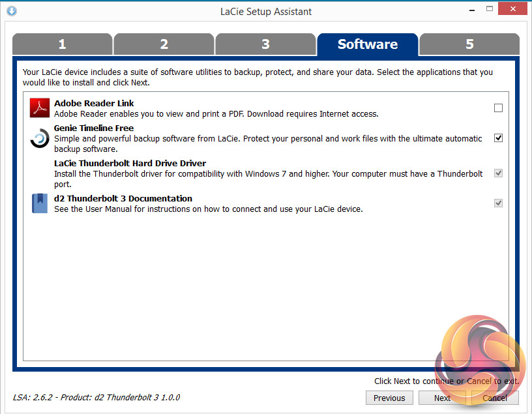Click the 'See the User Manual' description
Image resolution: width=532 pixels, height=414 pixels.
tap(209, 209)
